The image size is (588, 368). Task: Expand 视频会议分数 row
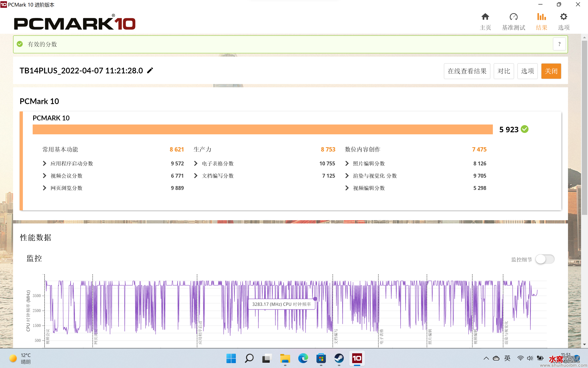click(44, 176)
